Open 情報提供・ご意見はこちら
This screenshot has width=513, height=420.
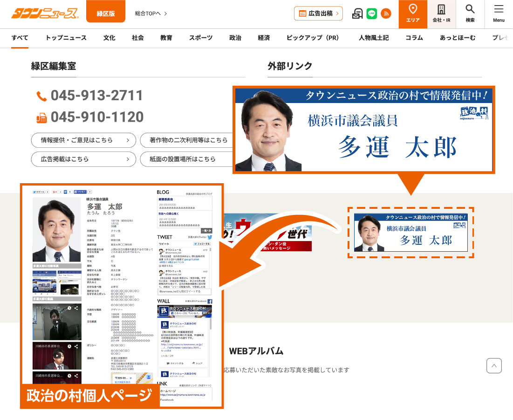83,140
